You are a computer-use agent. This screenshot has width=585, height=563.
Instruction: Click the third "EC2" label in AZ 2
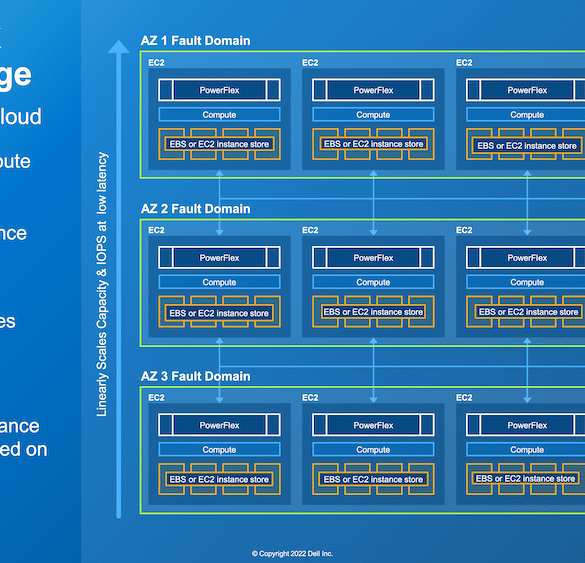pyautogui.click(x=464, y=230)
